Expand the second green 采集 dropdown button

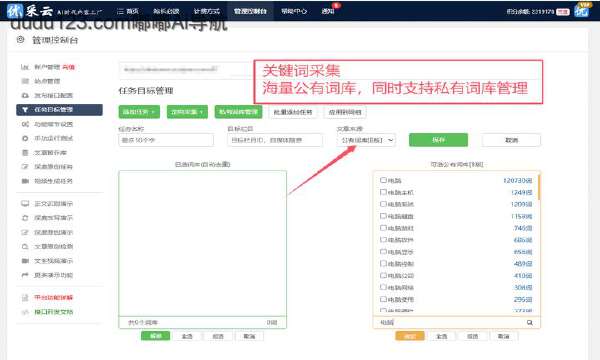pyautogui.click(x=187, y=112)
